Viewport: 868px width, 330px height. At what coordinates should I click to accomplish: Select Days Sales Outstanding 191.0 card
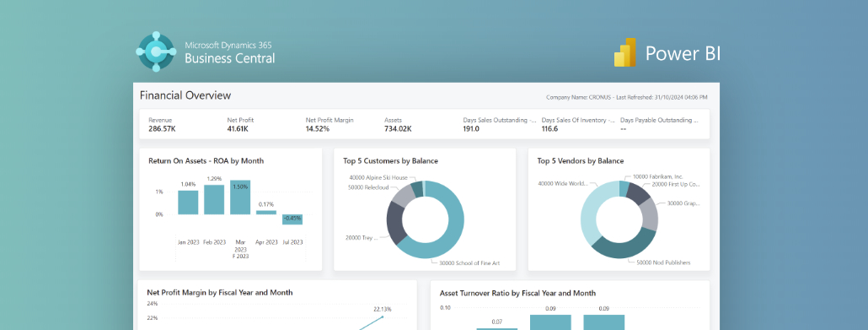click(x=500, y=124)
